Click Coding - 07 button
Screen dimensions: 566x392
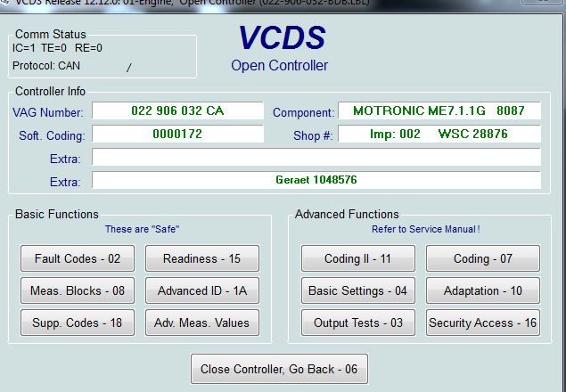click(483, 258)
